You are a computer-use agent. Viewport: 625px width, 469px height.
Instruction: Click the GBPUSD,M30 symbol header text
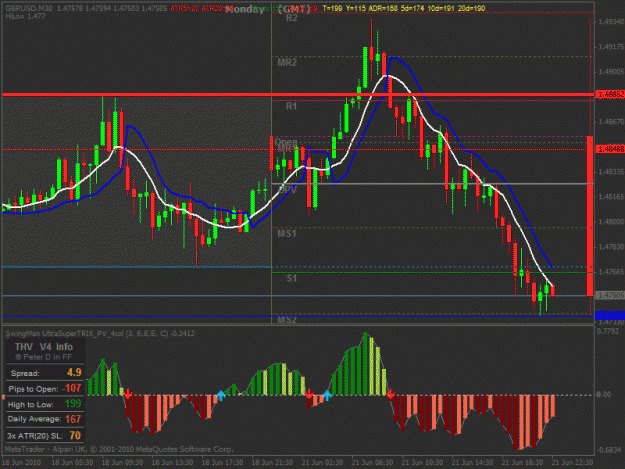tap(29, 8)
